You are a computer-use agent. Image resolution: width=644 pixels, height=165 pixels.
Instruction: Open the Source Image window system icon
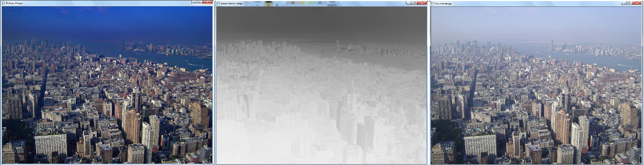433,3
